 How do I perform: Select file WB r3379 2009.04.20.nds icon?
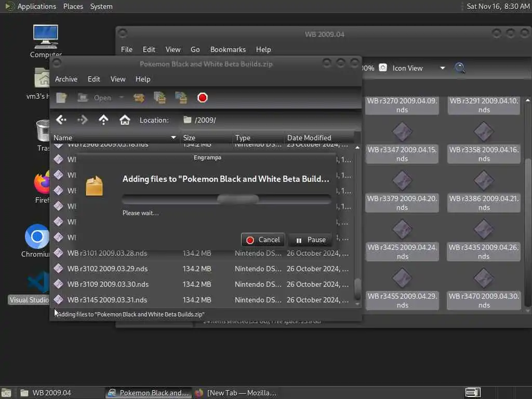click(402, 180)
